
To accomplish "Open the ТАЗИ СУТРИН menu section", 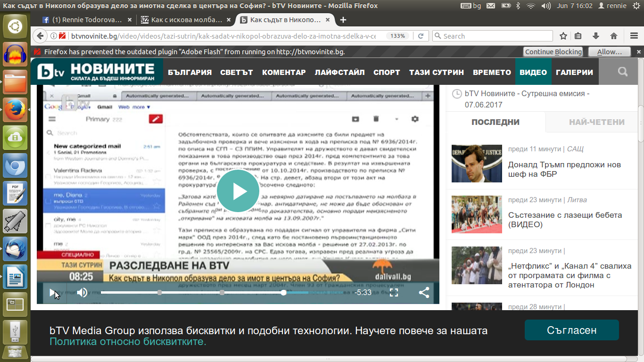I will [x=437, y=72].
